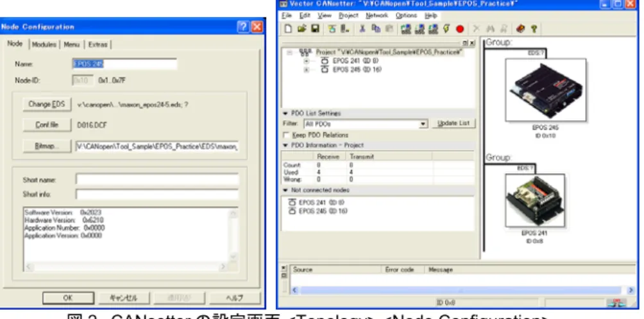
Task: Click the Change EDS button
Action: 47,105
